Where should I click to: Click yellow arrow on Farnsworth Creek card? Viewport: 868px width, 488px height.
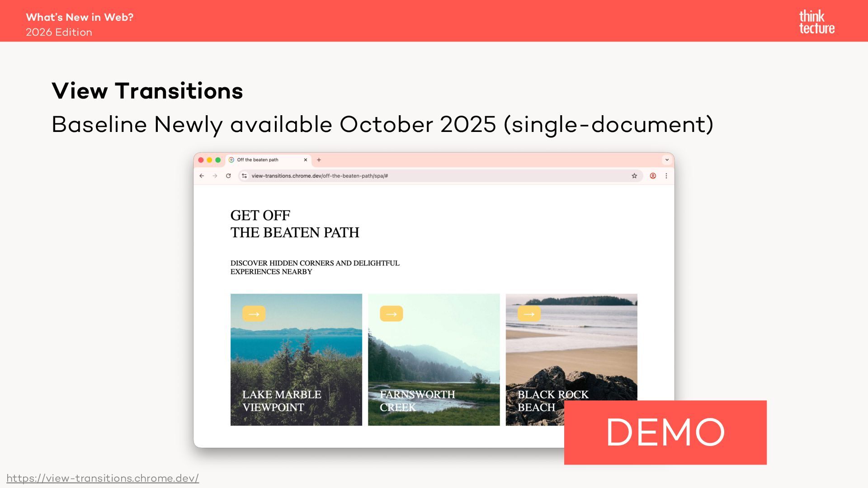coord(391,314)
